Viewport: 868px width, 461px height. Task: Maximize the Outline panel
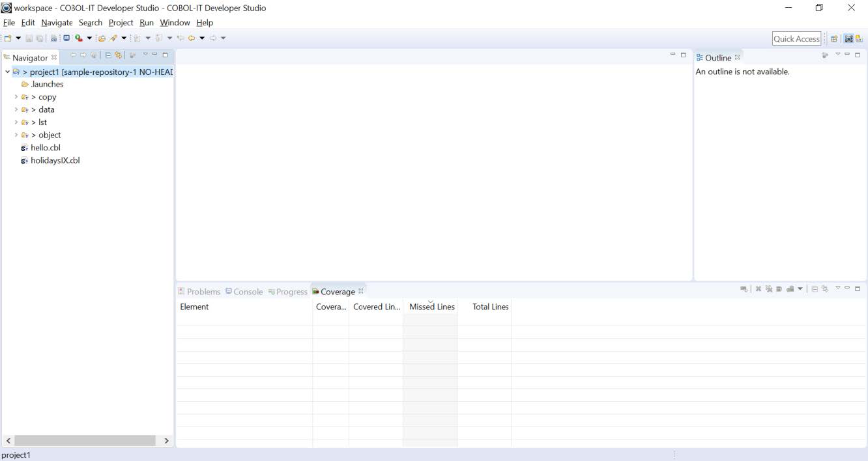(858, 55)
